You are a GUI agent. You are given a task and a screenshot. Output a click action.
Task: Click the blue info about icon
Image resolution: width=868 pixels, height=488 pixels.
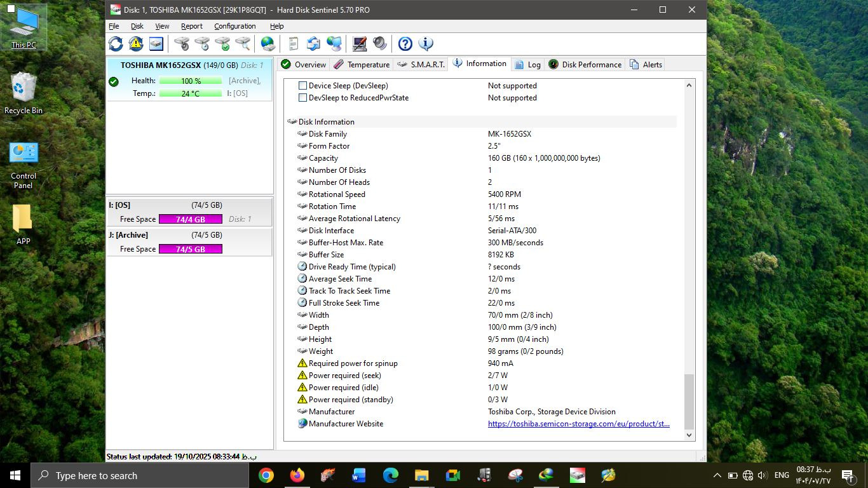[x=426, y=44]
